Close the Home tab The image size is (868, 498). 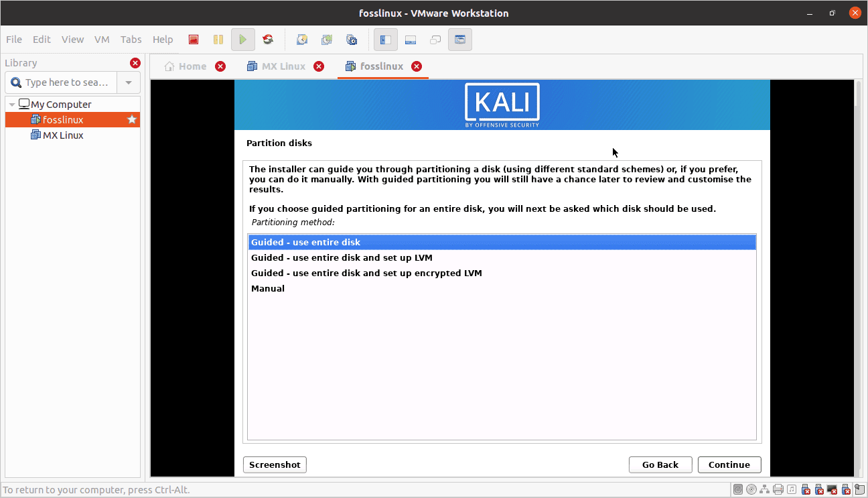pyautogui.click(x=220, y=66)
